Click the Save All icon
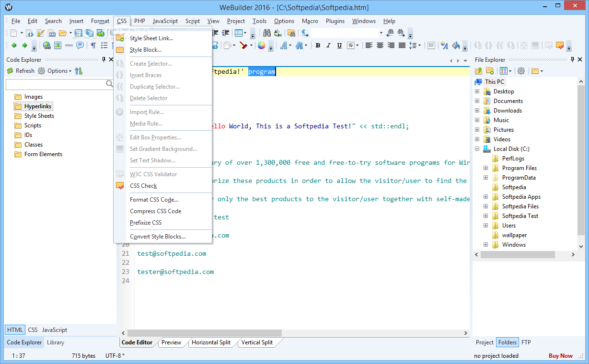This screenshot has height=364, width=589. coord(90,33)
